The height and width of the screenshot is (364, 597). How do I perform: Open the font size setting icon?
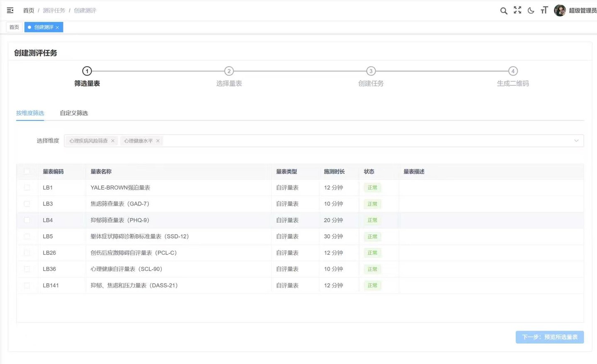pyautogui.click(x=544, y=10)
